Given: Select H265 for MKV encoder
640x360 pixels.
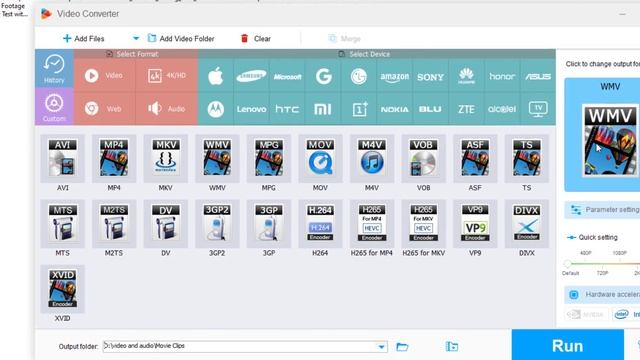Looking at the screenshot, I should coord(423,224).
